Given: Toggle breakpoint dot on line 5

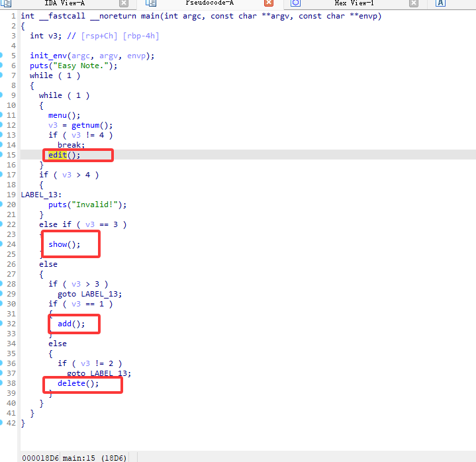Looking at the screenshot, I should tap(1, 55).
